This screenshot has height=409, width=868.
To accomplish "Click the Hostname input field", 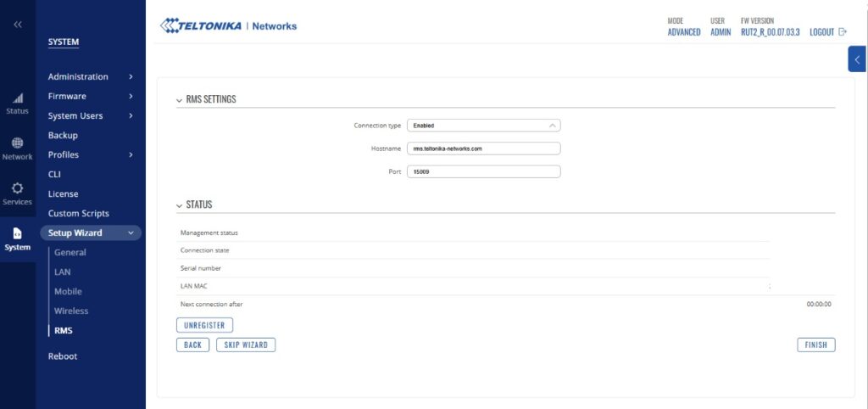I will point(483,148).
